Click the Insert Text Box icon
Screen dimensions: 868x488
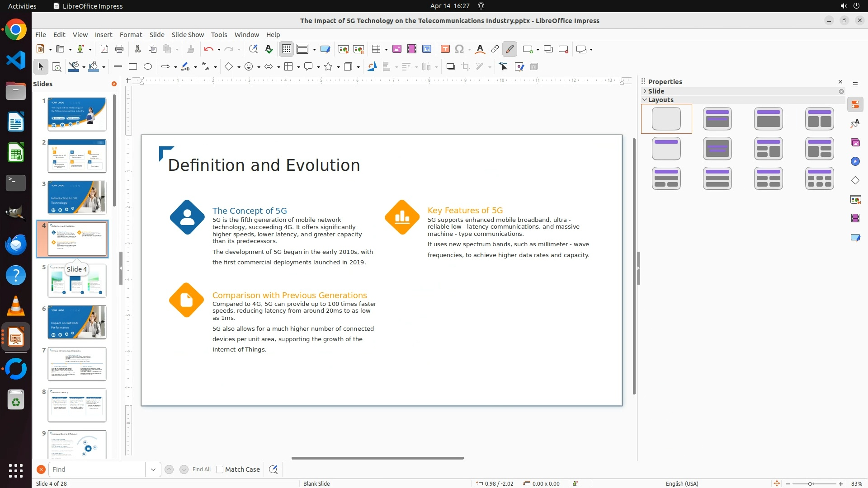click(445, 49)
